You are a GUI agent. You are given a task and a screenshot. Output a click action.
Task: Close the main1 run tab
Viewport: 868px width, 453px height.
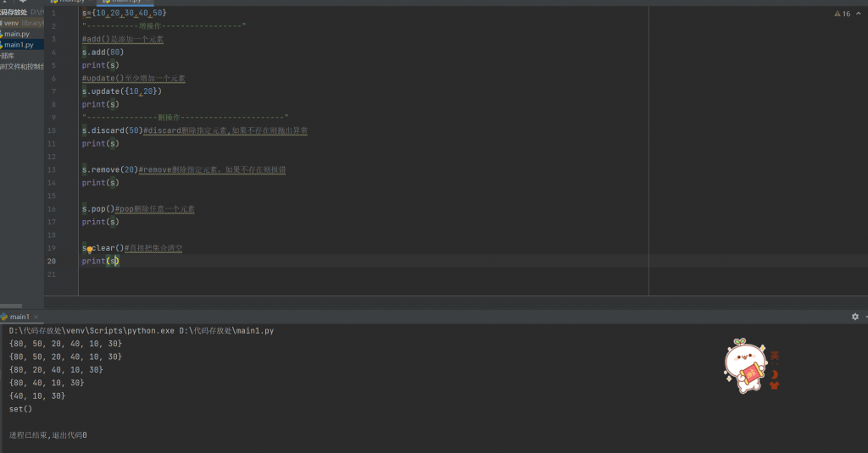[x=36, y=317]
